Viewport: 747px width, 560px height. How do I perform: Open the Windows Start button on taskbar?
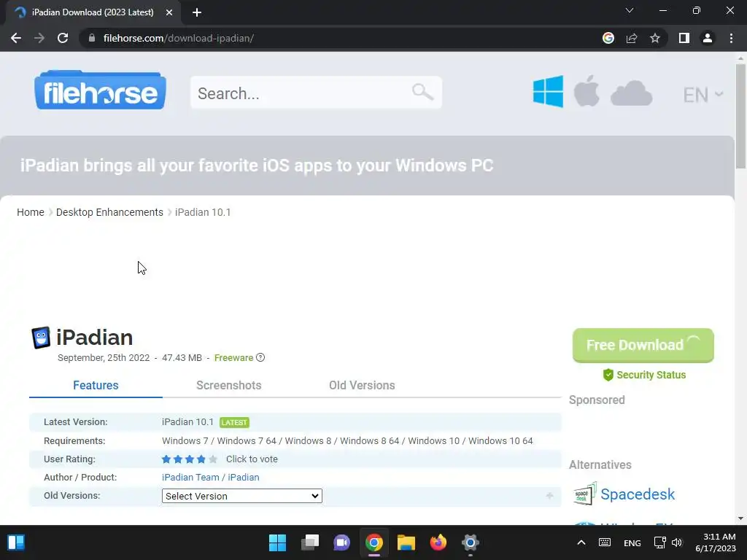(x=277, y=542)
